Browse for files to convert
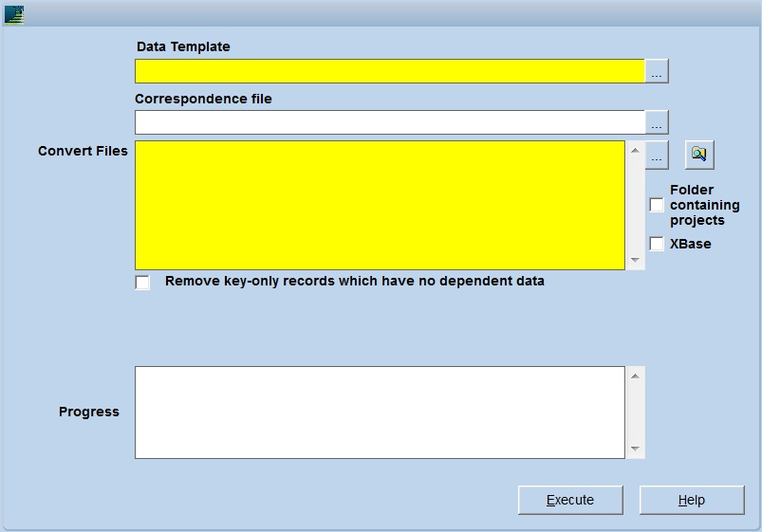The height and width of the screenshot is (532, 762). click(x=657, y=155)
